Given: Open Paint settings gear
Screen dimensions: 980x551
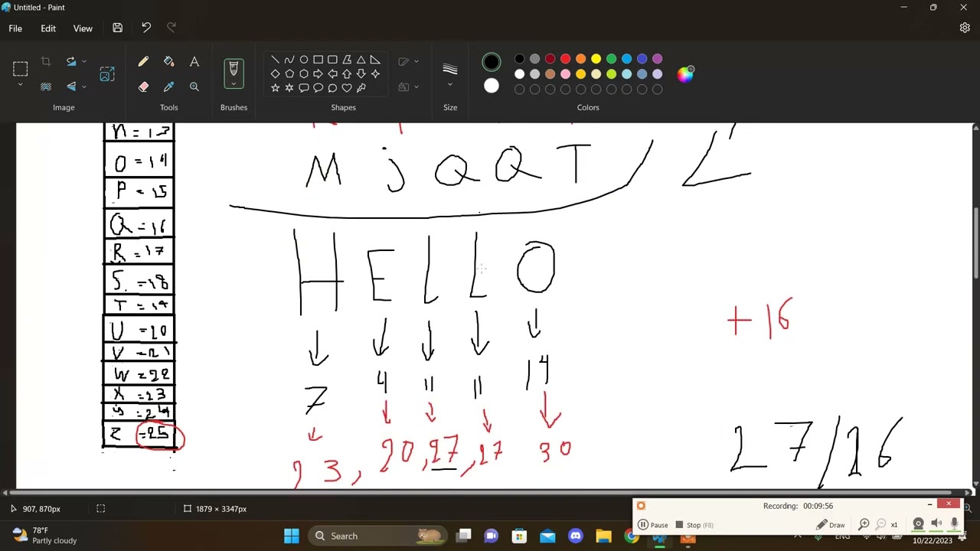Looking at the screenshot, I should (965, 28).
